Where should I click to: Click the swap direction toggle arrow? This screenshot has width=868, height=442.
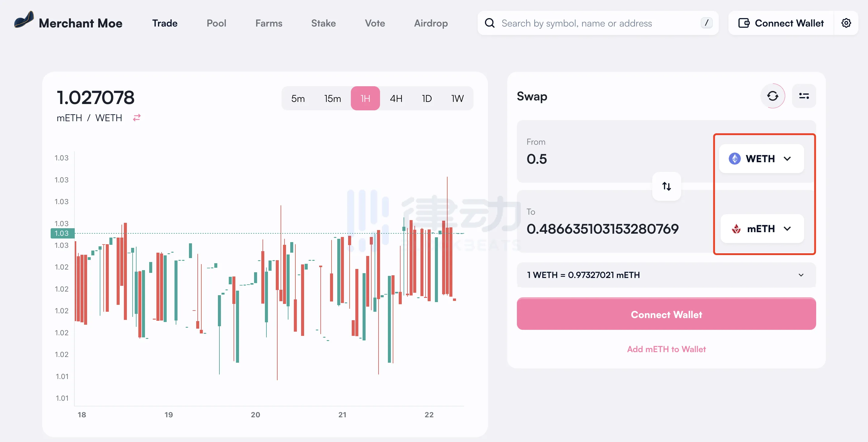(x=666, y=185)
